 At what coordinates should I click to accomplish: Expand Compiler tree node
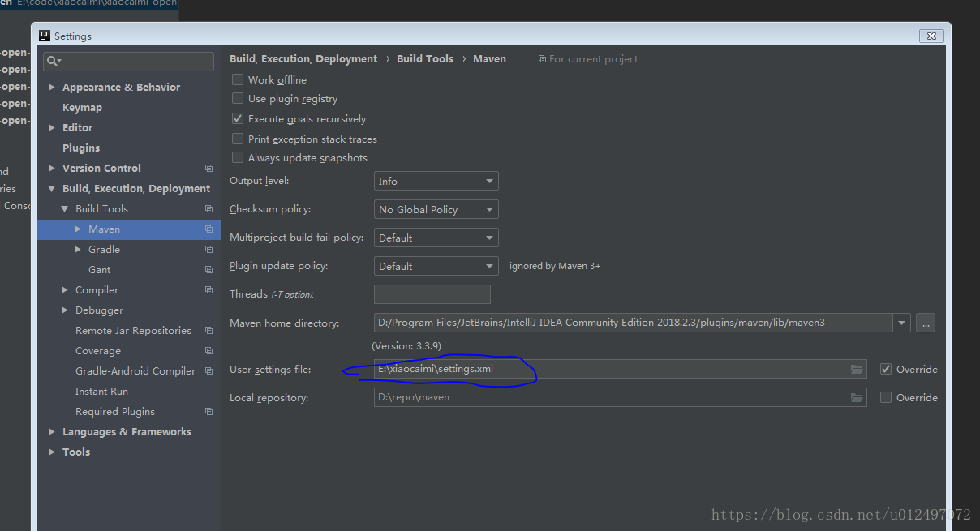65,290
